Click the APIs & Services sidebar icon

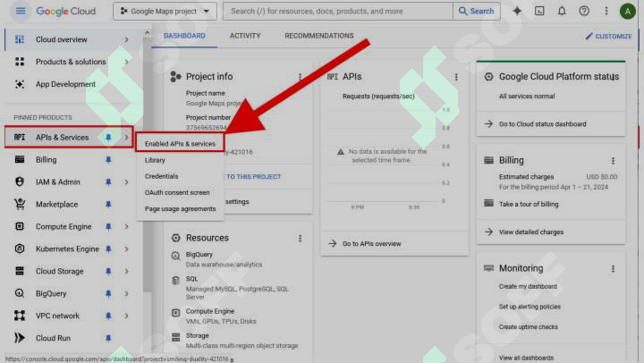(x=20, y=137)
